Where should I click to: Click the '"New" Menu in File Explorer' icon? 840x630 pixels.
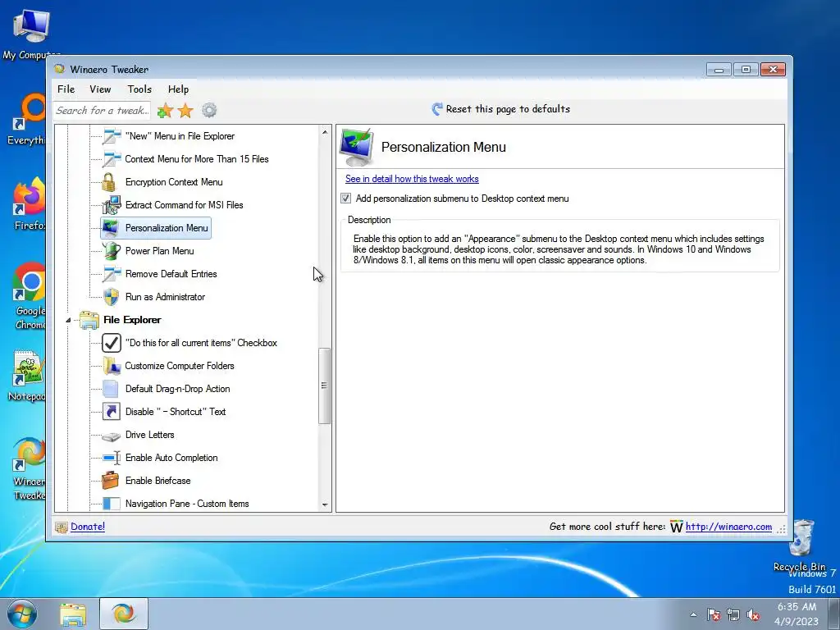click(111, 136)
